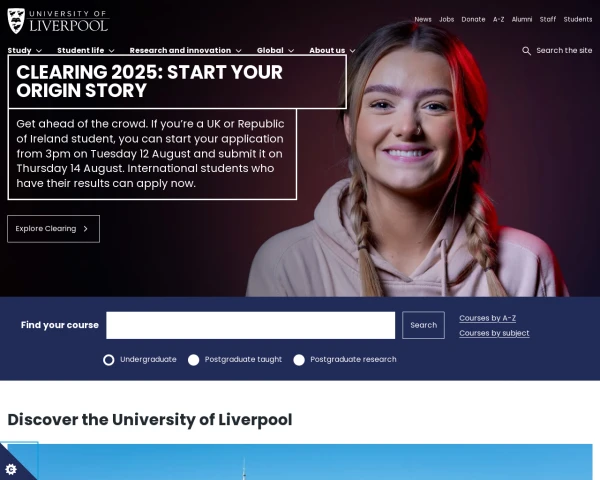The image size is (600, 480).
Task: Click the course Search button
Action: 424,325
